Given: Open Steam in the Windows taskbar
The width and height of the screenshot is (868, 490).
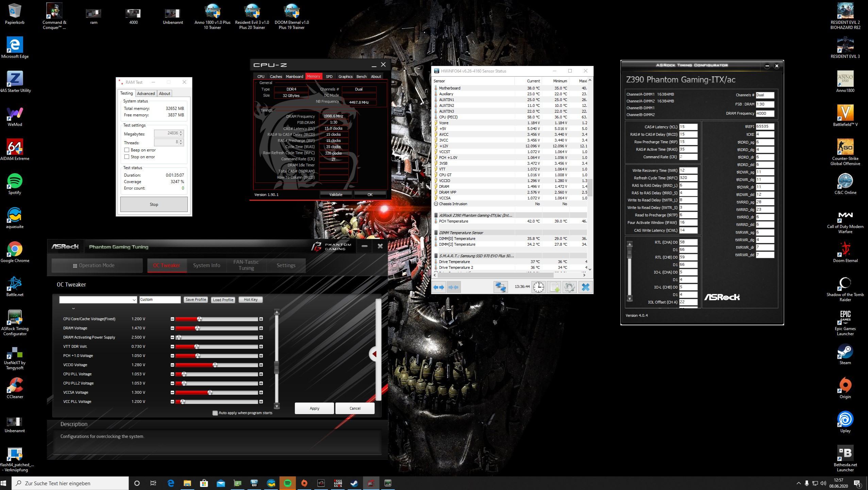Looking at the screenshot, I should [354, 483].
